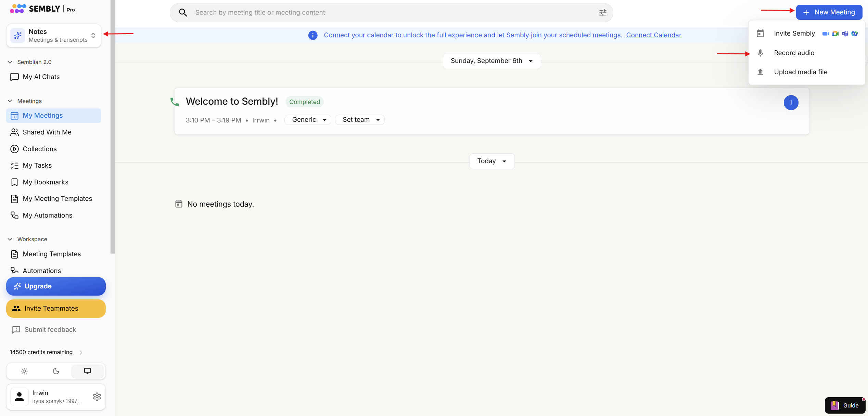
Task: Collapse the Meetings section
Action: tap(10, 101)
